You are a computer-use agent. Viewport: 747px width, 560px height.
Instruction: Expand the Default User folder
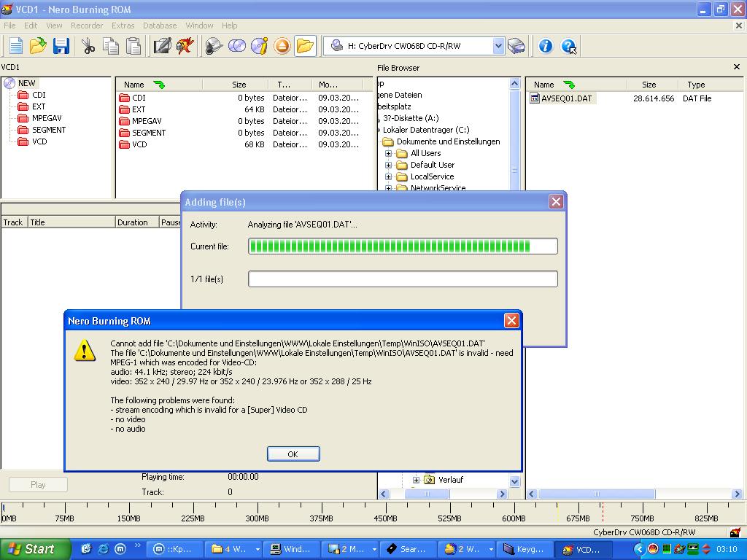tap(388, 166)
